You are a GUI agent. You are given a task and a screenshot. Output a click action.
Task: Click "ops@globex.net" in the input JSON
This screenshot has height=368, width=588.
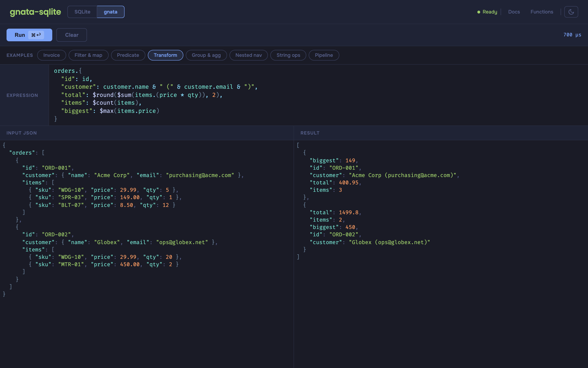(182, 242)
